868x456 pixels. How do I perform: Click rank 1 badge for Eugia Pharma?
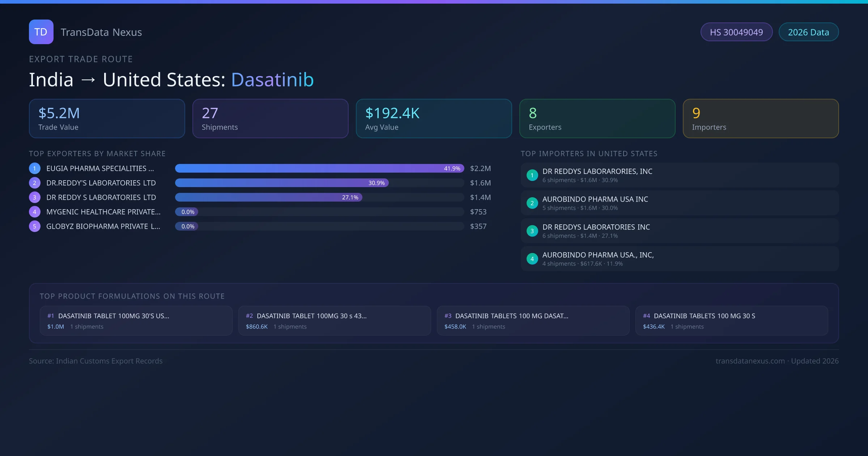(35, 168)
